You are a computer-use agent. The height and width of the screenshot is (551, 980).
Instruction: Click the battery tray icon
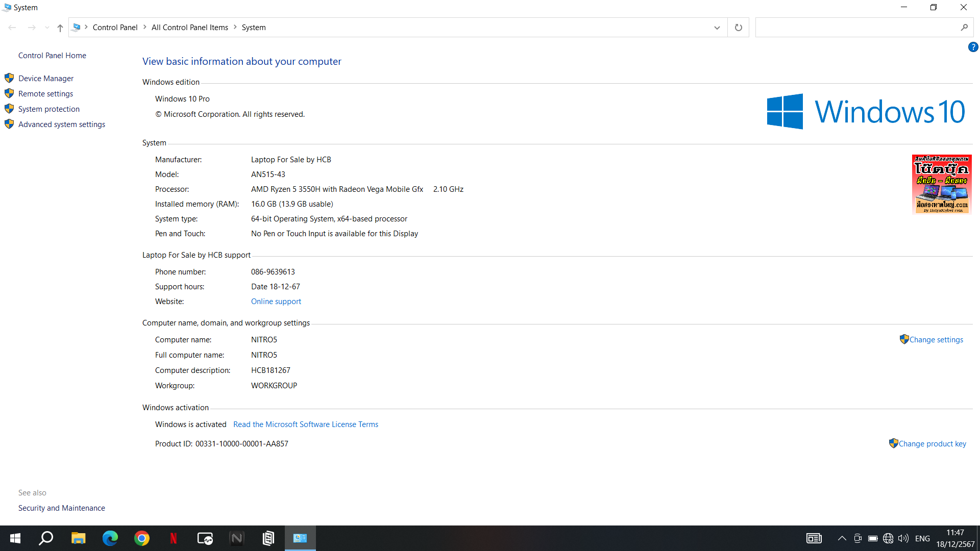pos(873,538)
